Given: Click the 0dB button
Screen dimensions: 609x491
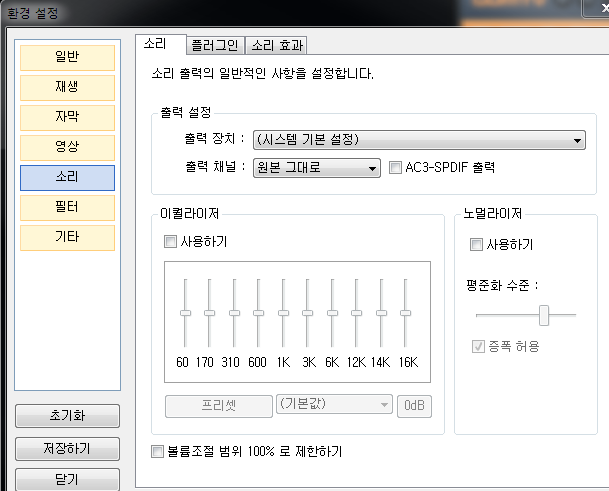Looking at the screenshot, I should pos(414,406).
